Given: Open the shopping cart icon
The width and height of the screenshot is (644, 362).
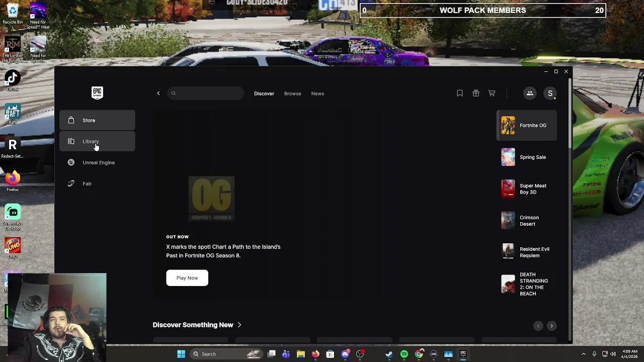Looking at the screenshot, I should (x=492, y=93).
